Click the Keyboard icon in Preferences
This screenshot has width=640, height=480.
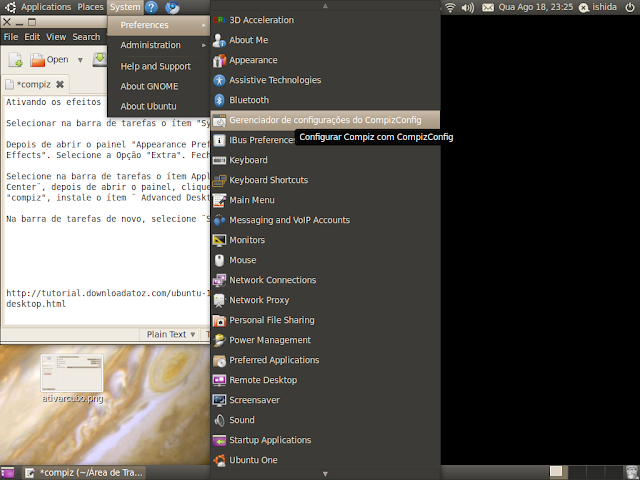[219, 160]
